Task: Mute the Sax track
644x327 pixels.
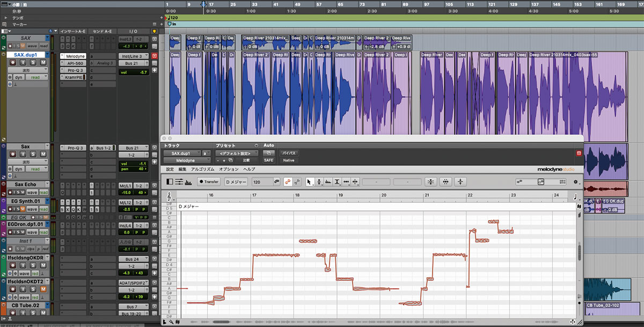Action: [x=43, y=154]
